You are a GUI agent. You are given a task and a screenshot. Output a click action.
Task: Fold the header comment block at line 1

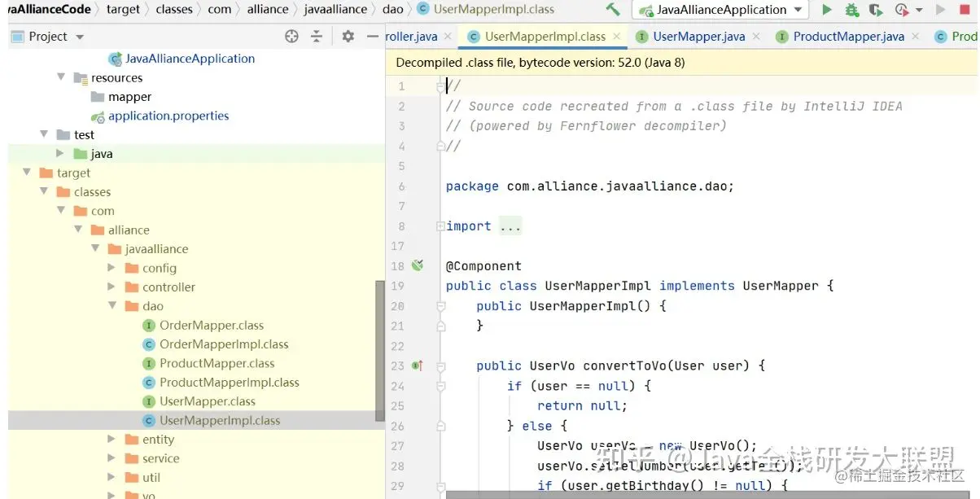pyautogui.click(x=440, y=86)
